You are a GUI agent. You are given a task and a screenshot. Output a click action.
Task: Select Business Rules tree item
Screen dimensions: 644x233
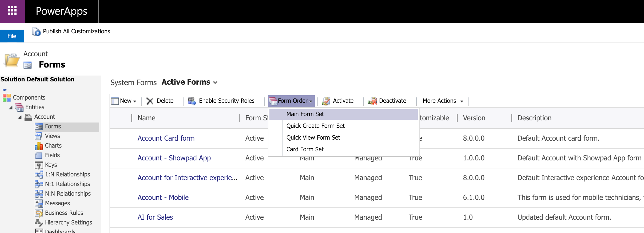64,213
